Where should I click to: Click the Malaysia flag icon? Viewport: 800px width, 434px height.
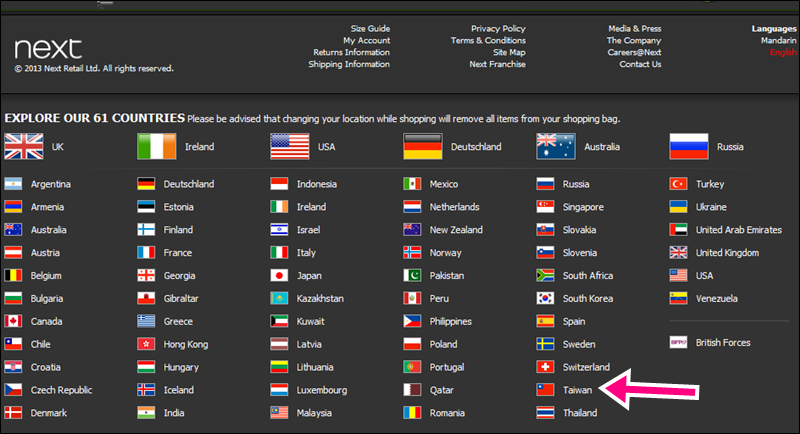point(280,413)
